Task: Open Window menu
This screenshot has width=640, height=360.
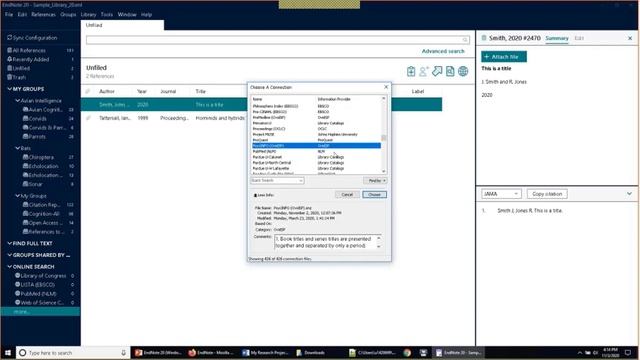Action: pos(127,14)
